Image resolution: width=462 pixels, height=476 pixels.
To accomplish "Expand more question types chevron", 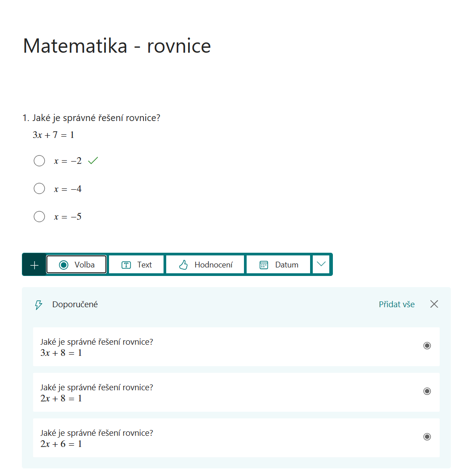I will pyautogui.click(x=321, y=264).
